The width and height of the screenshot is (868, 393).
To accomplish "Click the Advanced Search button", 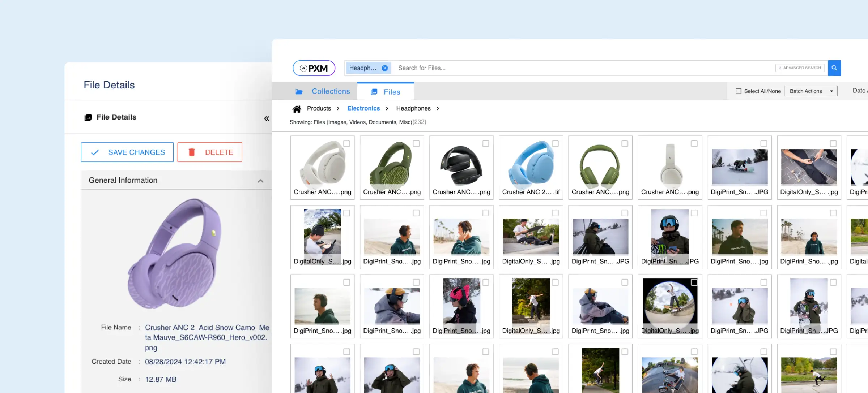I will click(800, 68).
